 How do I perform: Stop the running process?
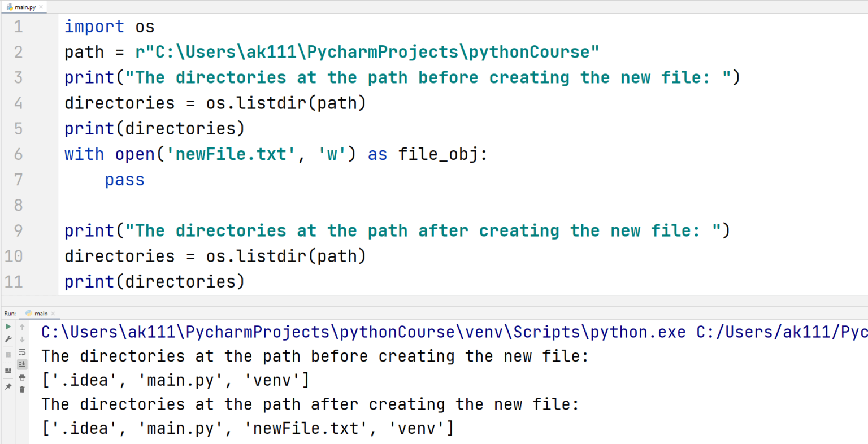coord(8,354)
